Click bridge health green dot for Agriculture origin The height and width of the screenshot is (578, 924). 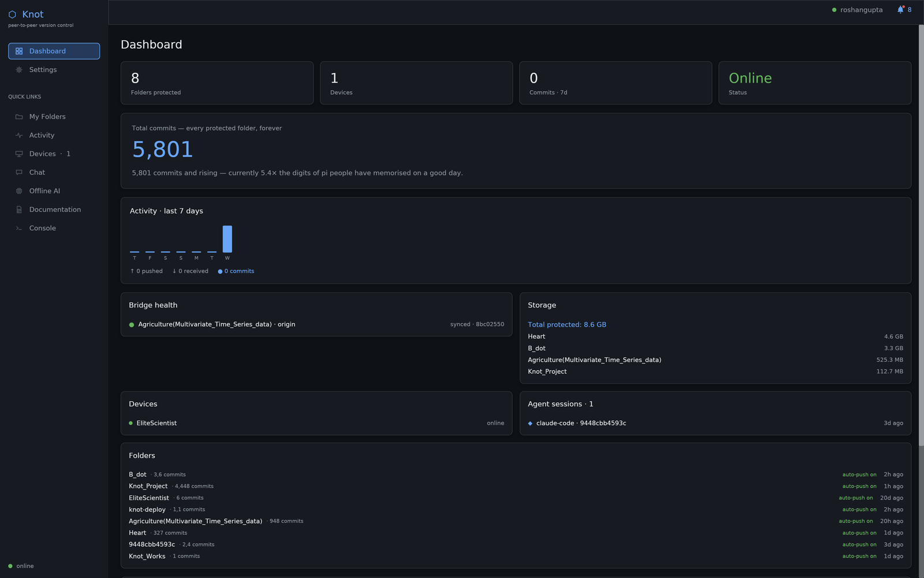click(x=132, y=325)
